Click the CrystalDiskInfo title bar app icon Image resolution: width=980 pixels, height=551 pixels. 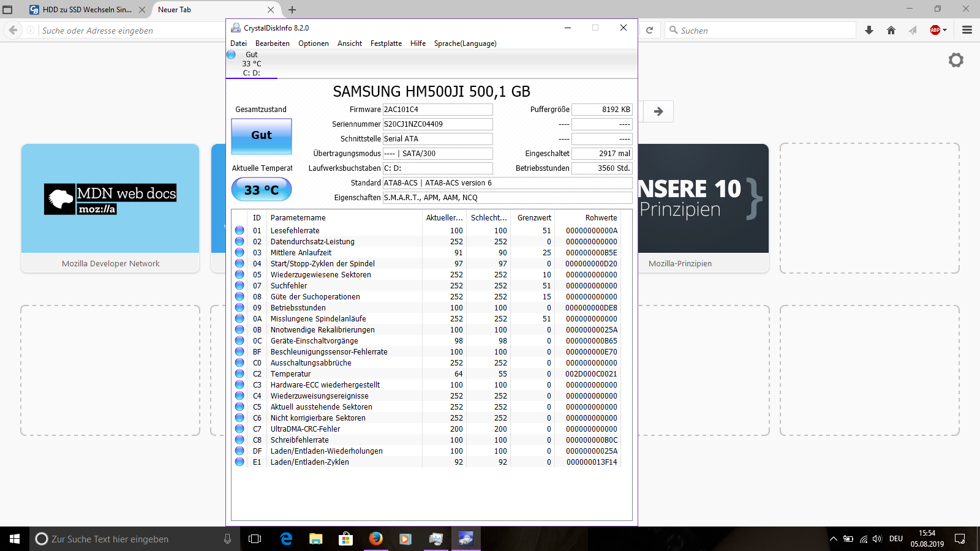[236, 28]
